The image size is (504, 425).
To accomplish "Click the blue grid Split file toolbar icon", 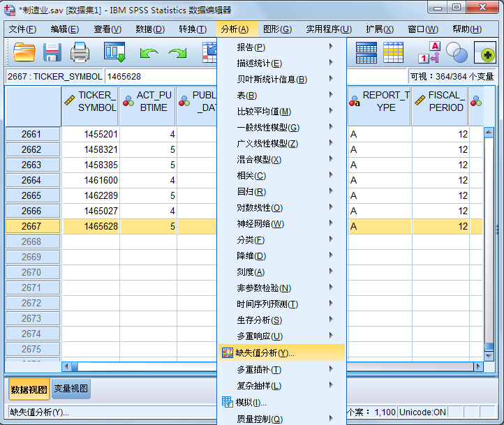I will point(366,52).
